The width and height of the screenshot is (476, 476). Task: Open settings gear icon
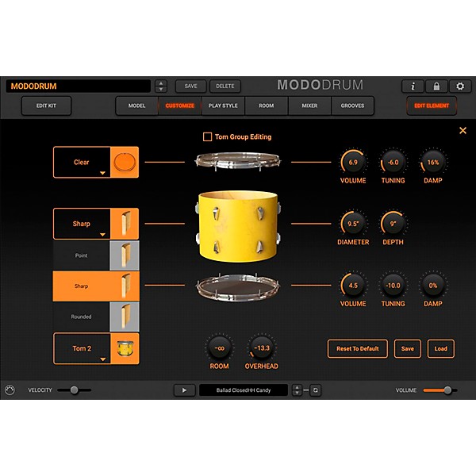(460, 86)
